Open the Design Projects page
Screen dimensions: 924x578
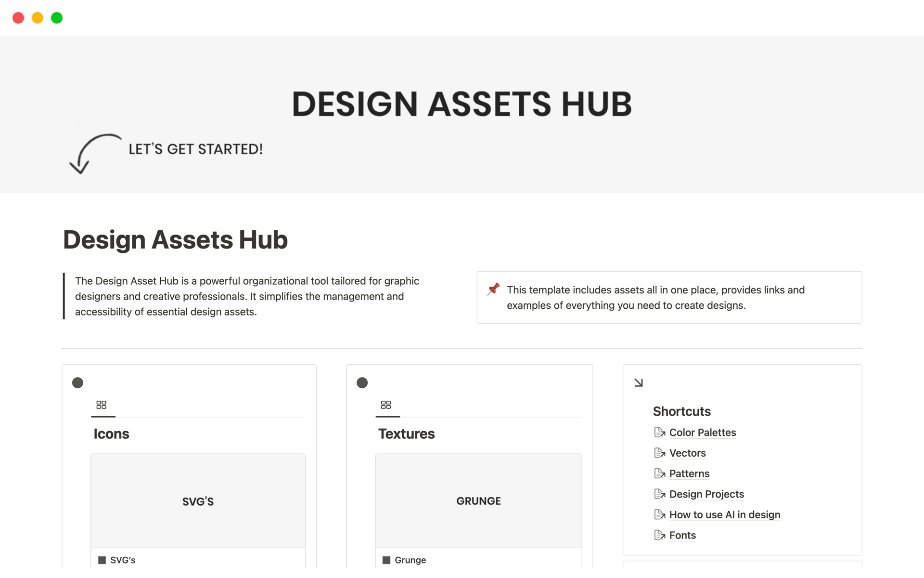706,494
